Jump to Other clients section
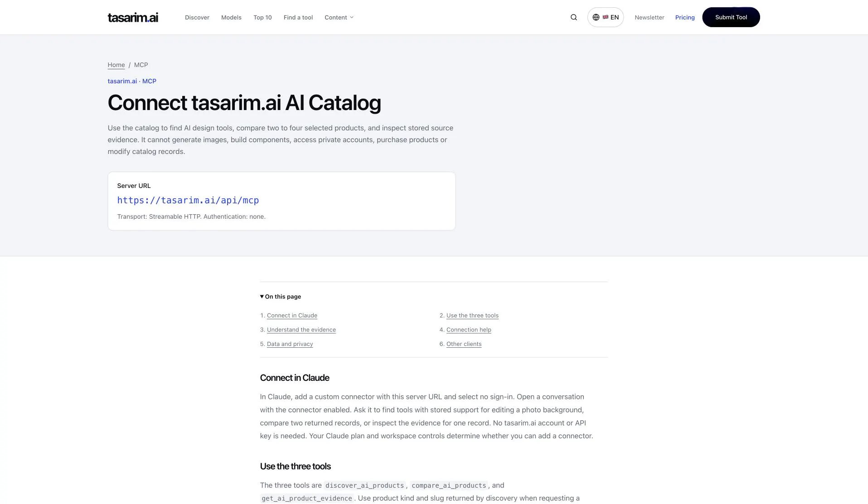This screenshot has height=504, width=868. pyautogui.click(x=464, y=344)
